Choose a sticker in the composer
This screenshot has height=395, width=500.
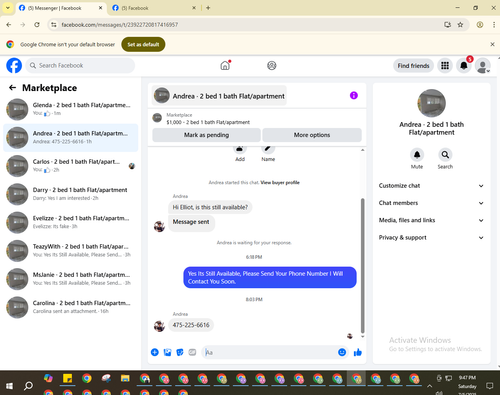click(x=180, y=352)
